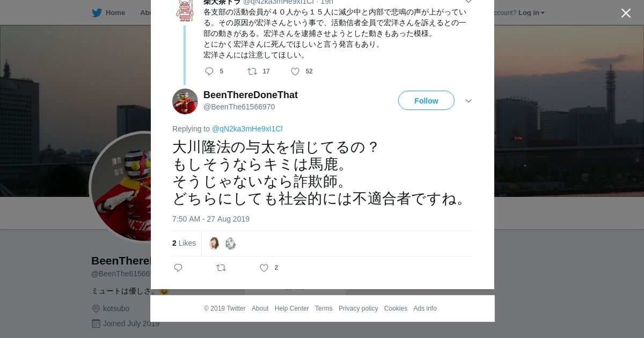The image size is (644, 338).
Task: Click the tweet timestamp 7:50 AM
Action: [211, 219]
